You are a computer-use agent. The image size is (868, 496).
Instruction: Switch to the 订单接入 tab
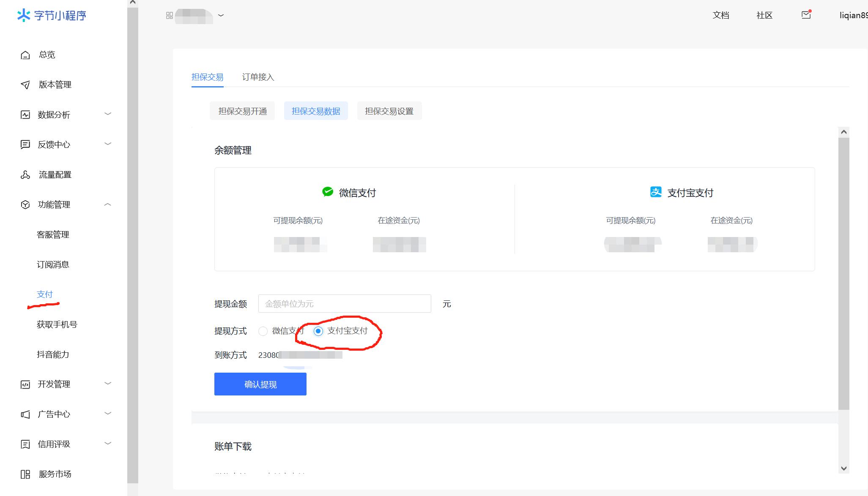click(258, 77)
